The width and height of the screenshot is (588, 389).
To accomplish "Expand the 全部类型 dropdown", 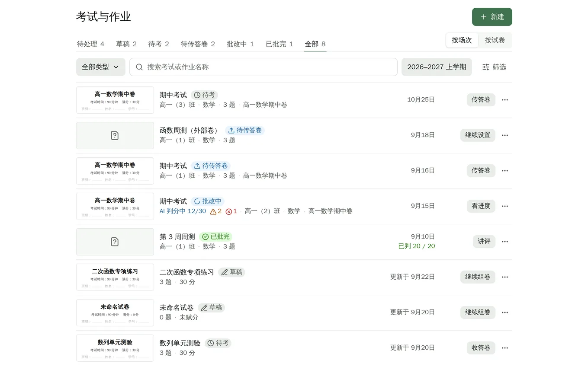I will [x=100, y=67].
